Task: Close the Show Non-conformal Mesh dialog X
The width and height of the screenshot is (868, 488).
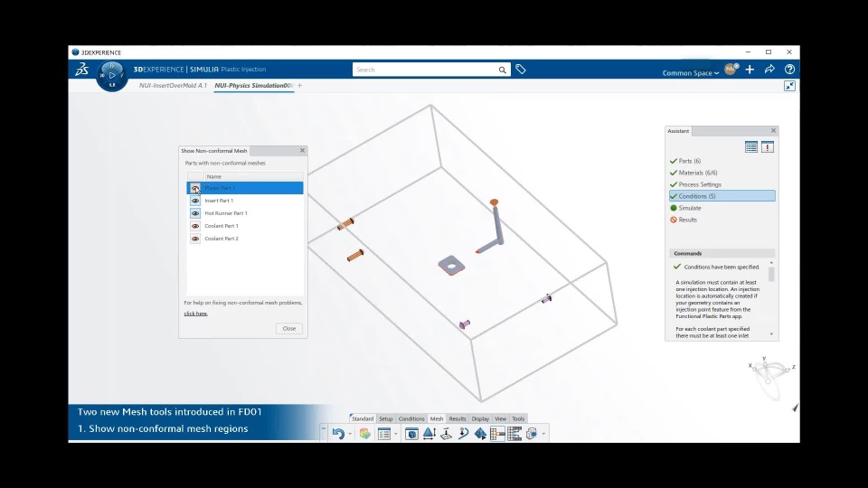Action: (x=302, y=151)
